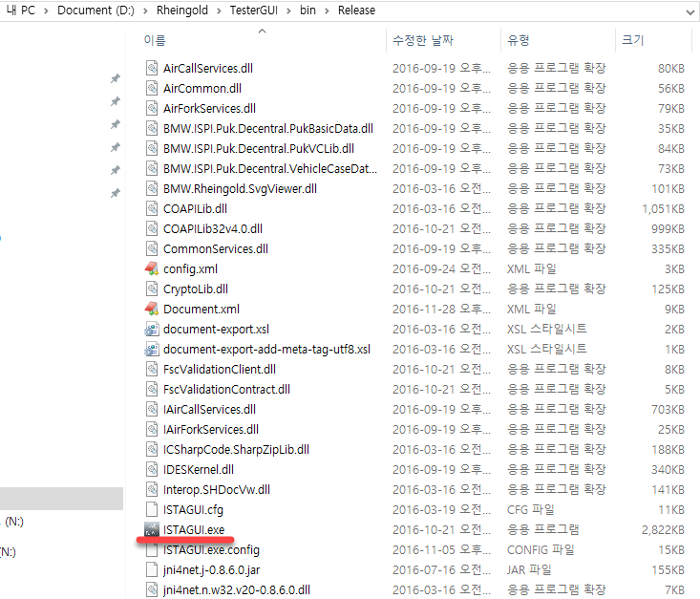Click the 2016-11-28 modified date
The width and height of the screenshot is (700, 599).
[441, 310]
